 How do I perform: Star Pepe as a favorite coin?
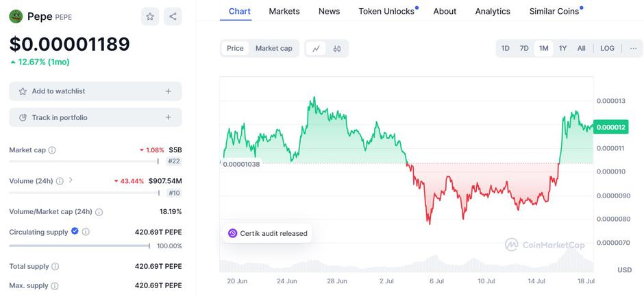150,16
